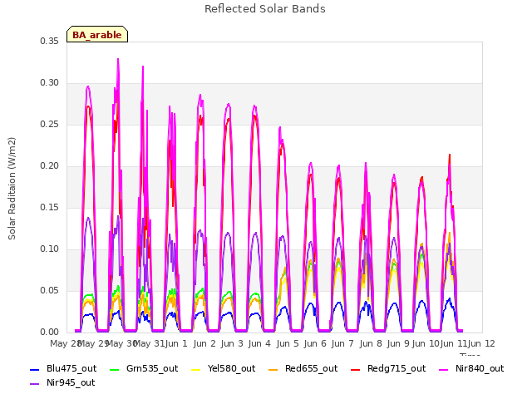
Task: Click the Jun 4 x-axis date label
Action: pyautogui.click(x=259, y=343)
